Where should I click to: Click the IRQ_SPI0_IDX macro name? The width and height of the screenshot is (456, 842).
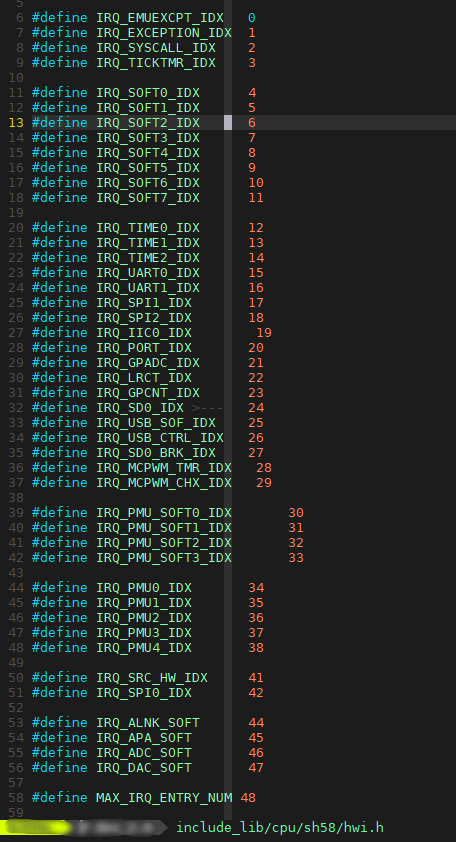(x=144, y=693)
